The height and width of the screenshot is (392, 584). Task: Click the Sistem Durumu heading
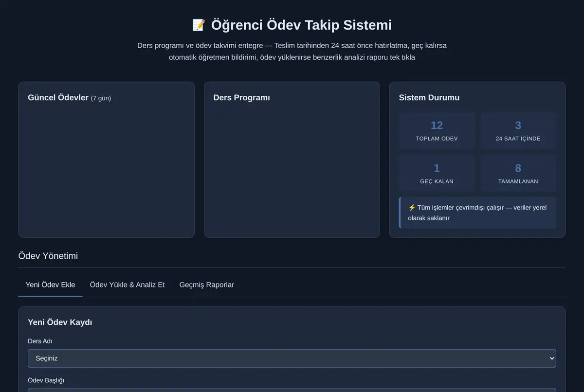(429, 98)
